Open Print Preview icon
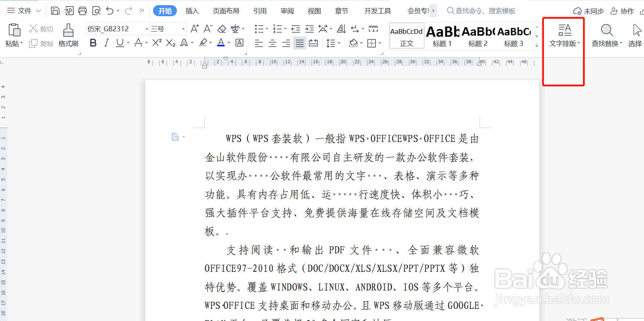 click(96, 11)
